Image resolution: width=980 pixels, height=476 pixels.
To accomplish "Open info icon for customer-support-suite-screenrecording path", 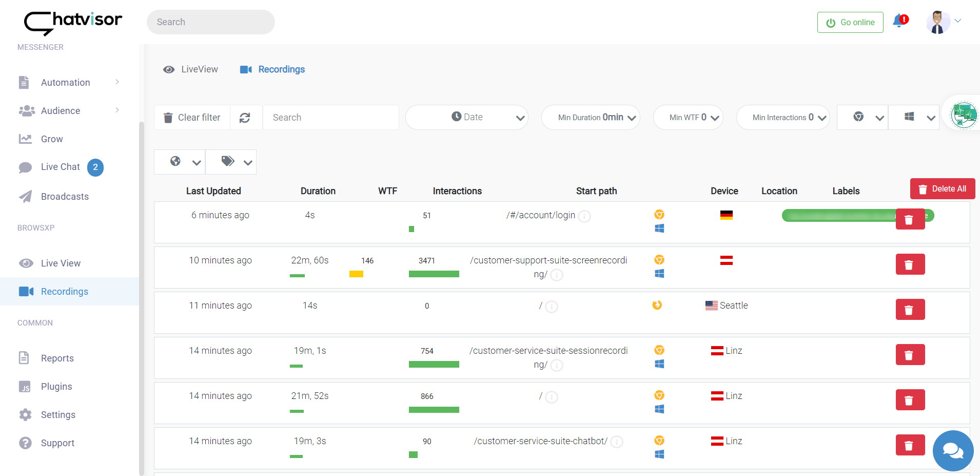I will coord(557,275).
